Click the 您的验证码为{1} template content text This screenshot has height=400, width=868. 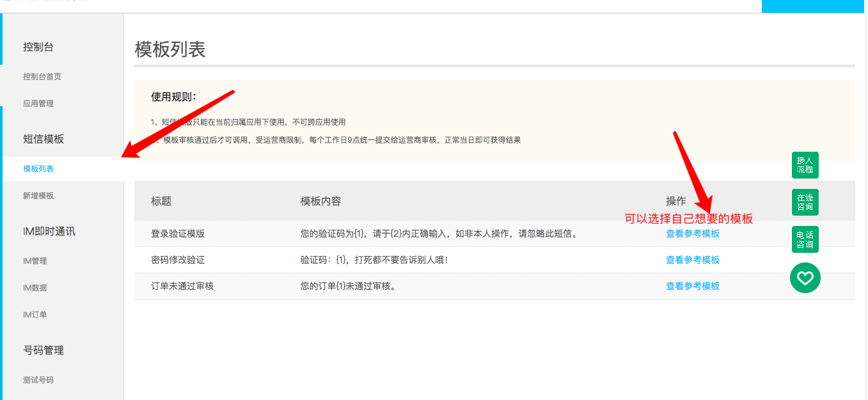pos(439,234)
